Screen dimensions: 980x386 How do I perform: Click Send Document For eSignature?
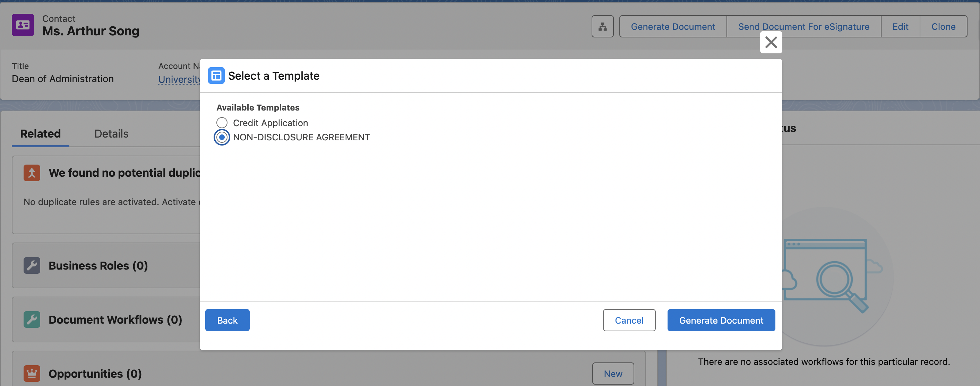803,27
